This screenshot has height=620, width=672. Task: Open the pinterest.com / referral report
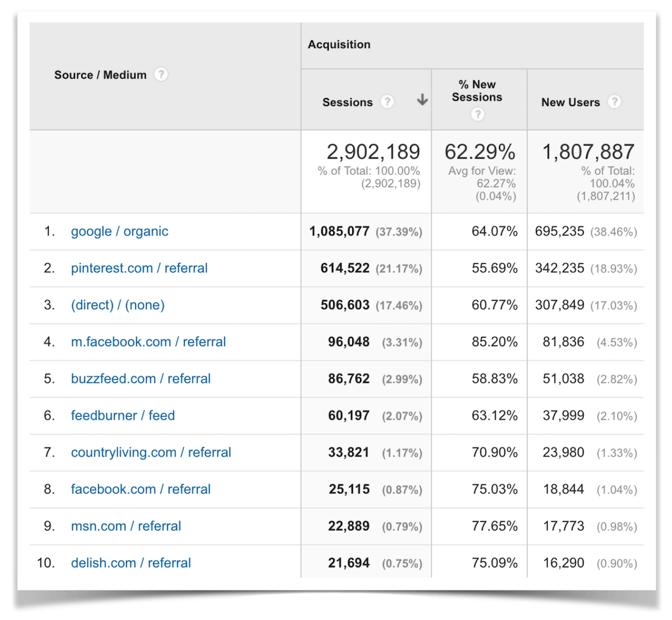pyautogui.click(x=139, y=268)
